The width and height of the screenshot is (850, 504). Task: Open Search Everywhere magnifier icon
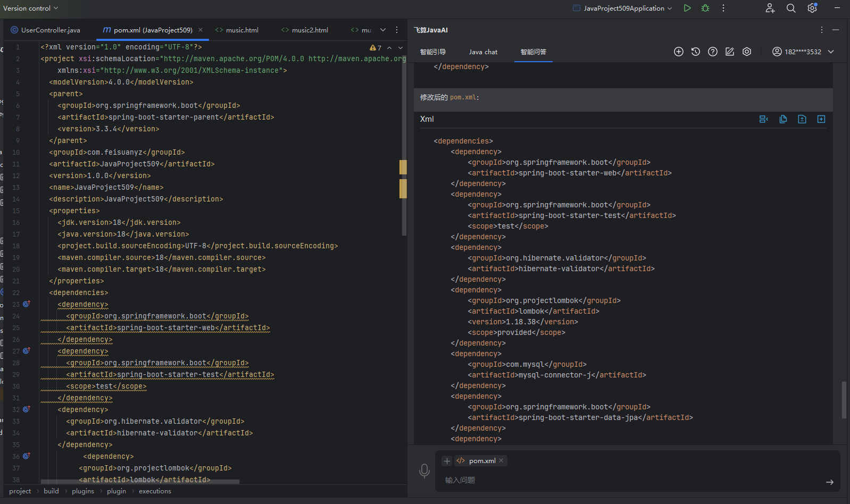(x=791, y=8)
